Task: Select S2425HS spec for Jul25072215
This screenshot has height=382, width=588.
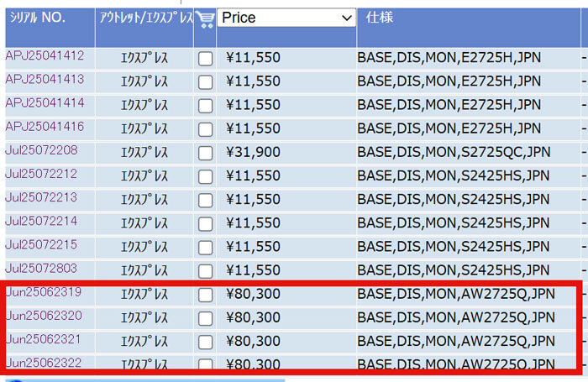Action: (x=454, y=247)
